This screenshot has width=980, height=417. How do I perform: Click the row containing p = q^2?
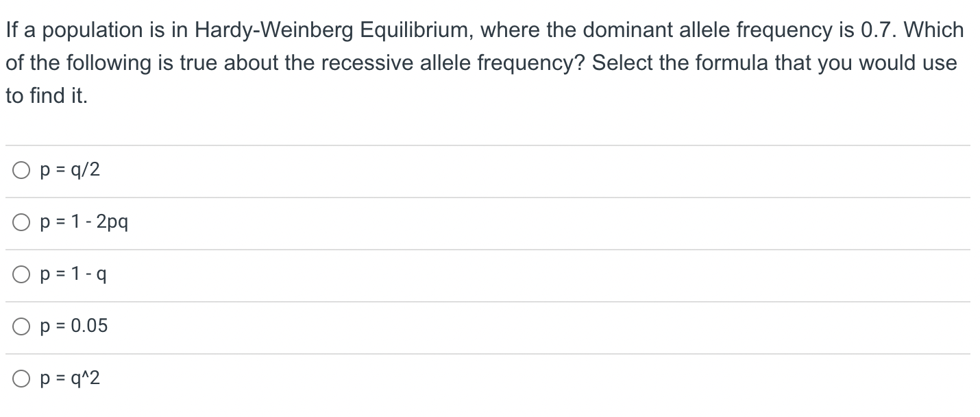pos(274,377)
